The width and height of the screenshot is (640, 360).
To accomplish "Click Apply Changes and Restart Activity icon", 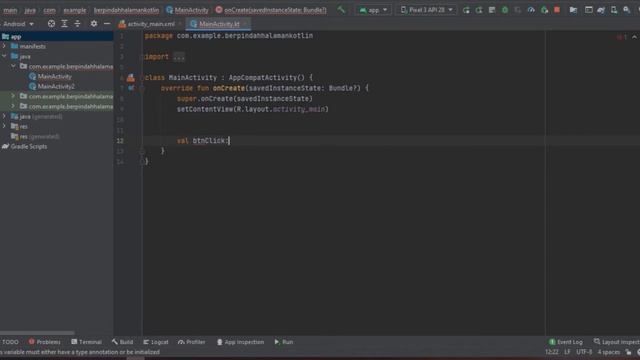I will pyautogui.click(x=479, y=10).
